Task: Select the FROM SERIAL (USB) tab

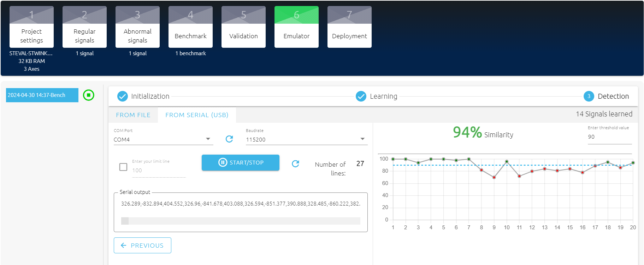Action: 197,115
